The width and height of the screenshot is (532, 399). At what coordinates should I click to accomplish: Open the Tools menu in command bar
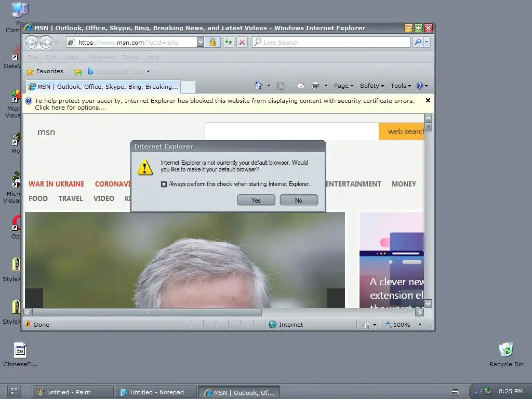[x=401, y=86]
